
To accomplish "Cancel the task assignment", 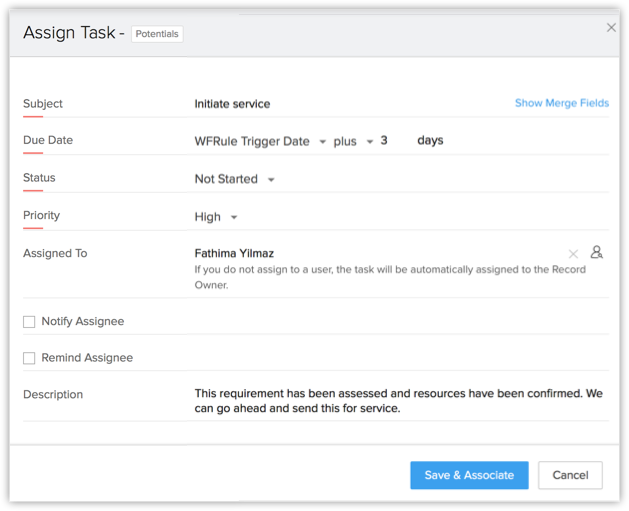I will click(x=570, y=475).
